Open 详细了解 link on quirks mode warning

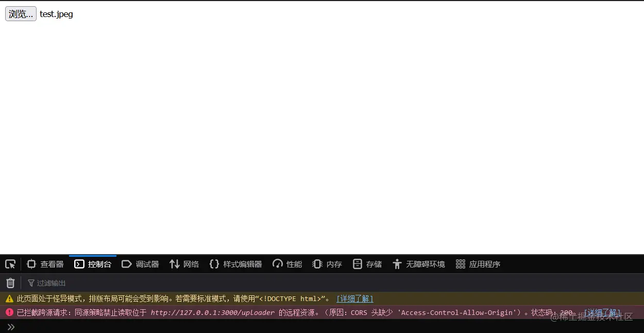point(354,298)
